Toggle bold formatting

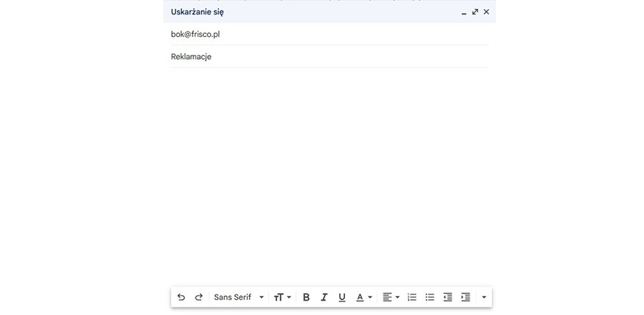pyautogui.click(x=306, y=297)
